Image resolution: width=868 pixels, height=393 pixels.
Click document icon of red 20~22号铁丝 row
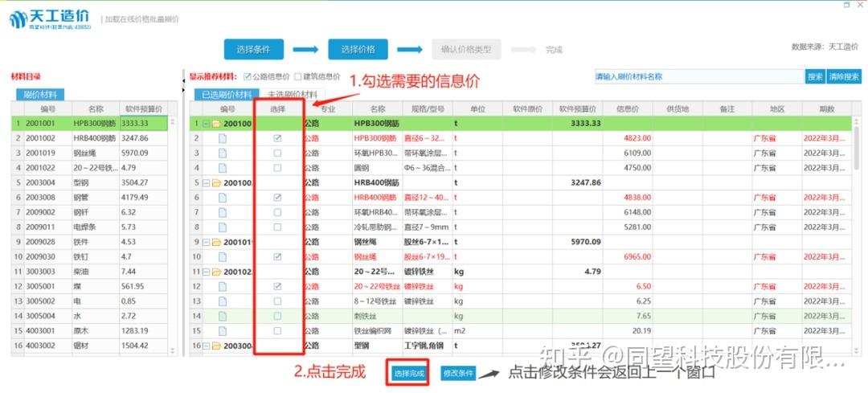[223, 286]
